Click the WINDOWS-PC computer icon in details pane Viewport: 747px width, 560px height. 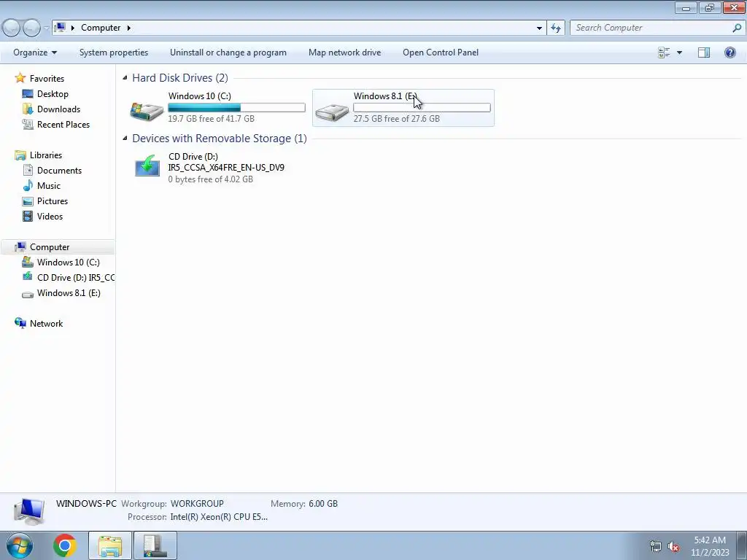(29, 511)
